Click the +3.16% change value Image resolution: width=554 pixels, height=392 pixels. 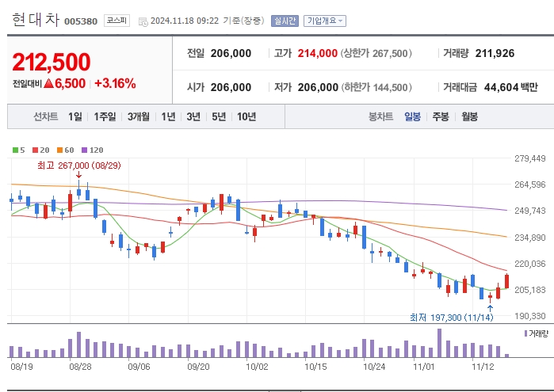115,83
